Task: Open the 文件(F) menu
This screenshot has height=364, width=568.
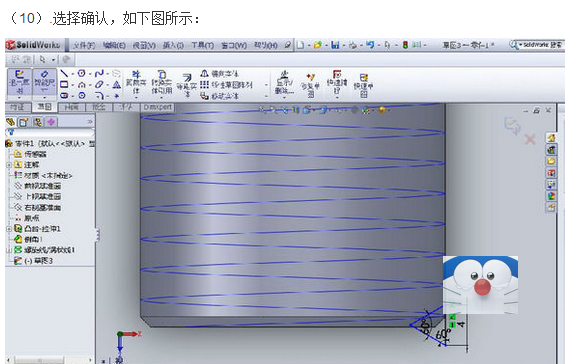Action: pos(84,45)
